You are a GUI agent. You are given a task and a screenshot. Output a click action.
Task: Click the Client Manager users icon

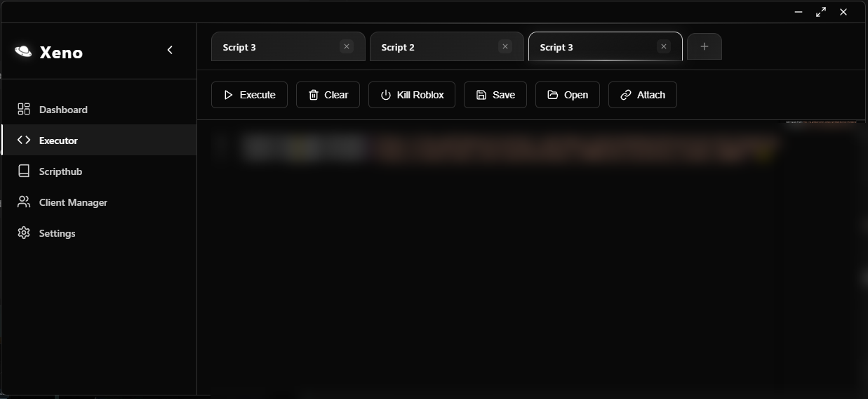24,202
